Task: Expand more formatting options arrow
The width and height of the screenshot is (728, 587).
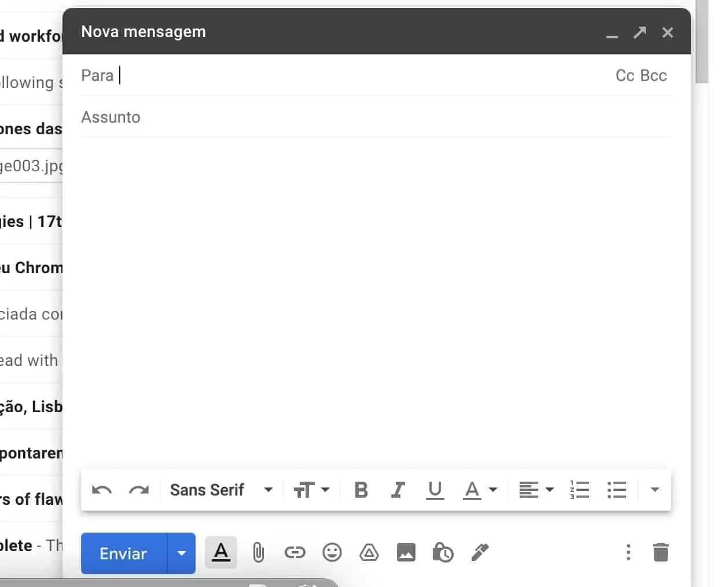Action: pyautogui.click(x=655, y=490)
